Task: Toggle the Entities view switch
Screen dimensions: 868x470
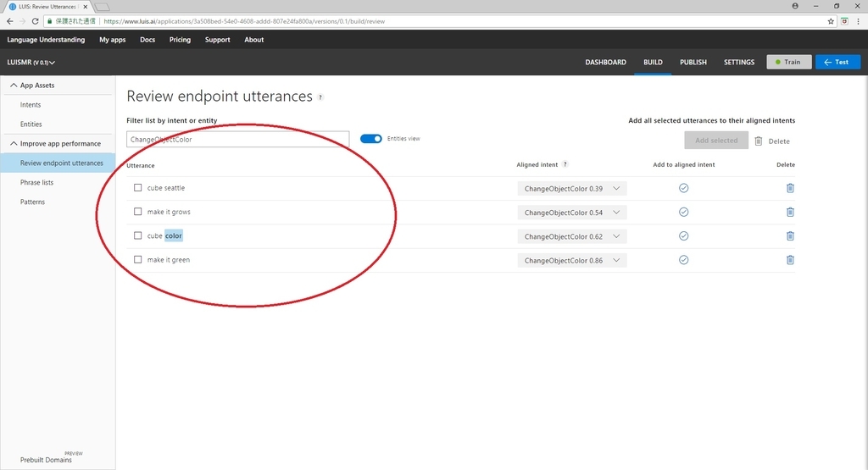Action: 371,139
